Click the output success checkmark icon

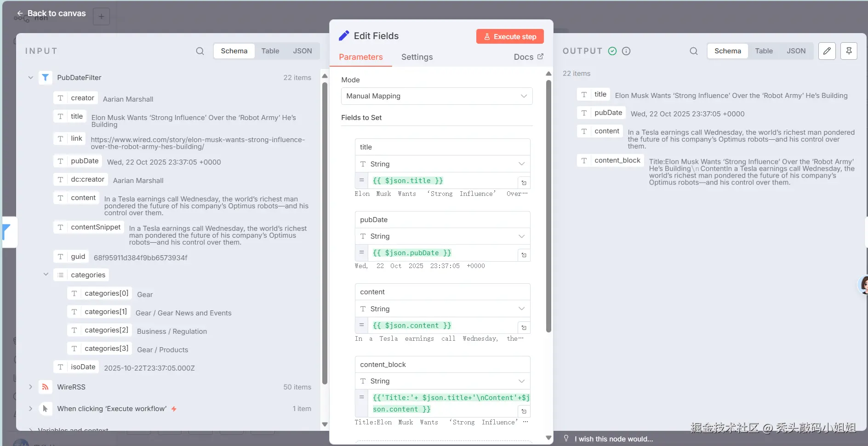coord(612,51)
